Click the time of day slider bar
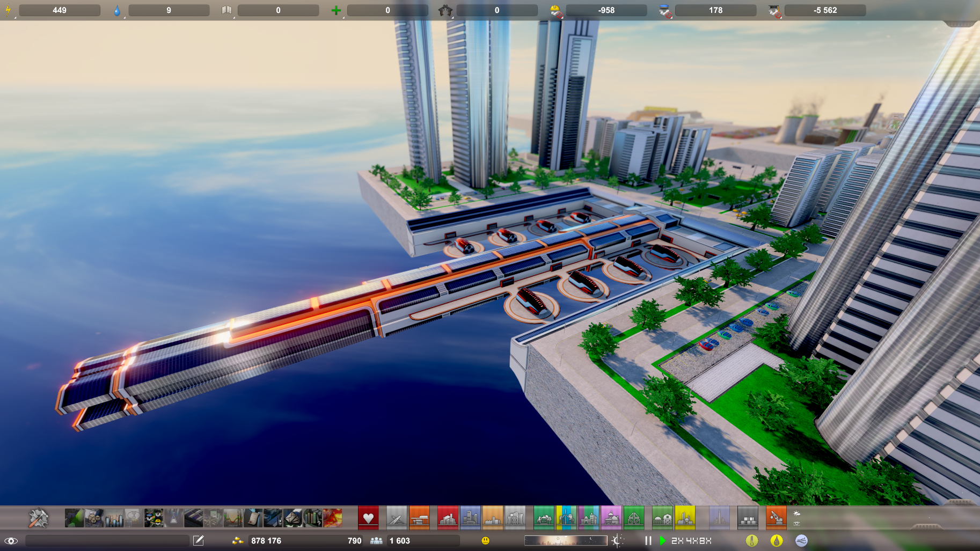This screenshot has width=980, height=551. (x=565, y=540)
